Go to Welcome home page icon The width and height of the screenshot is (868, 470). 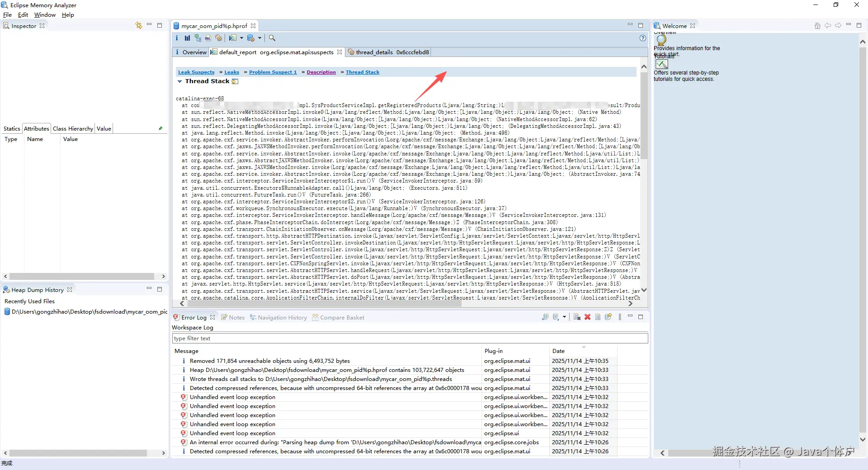pos(817,26)
